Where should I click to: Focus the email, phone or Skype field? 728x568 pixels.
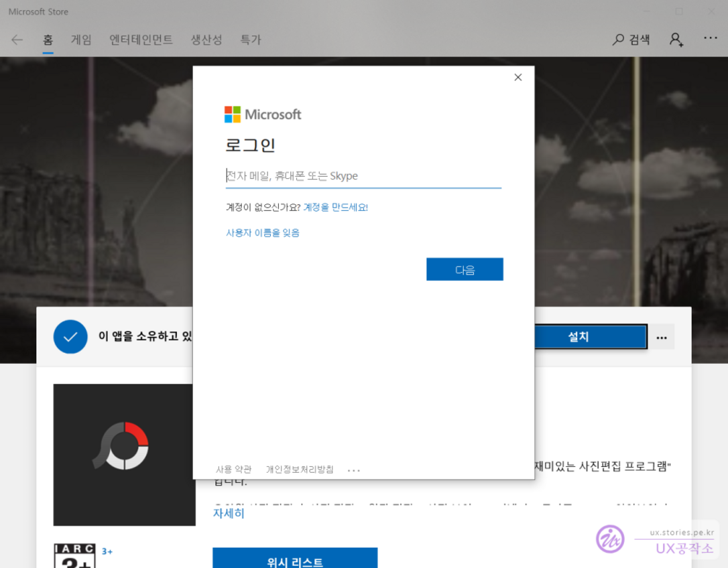(363, 176)
